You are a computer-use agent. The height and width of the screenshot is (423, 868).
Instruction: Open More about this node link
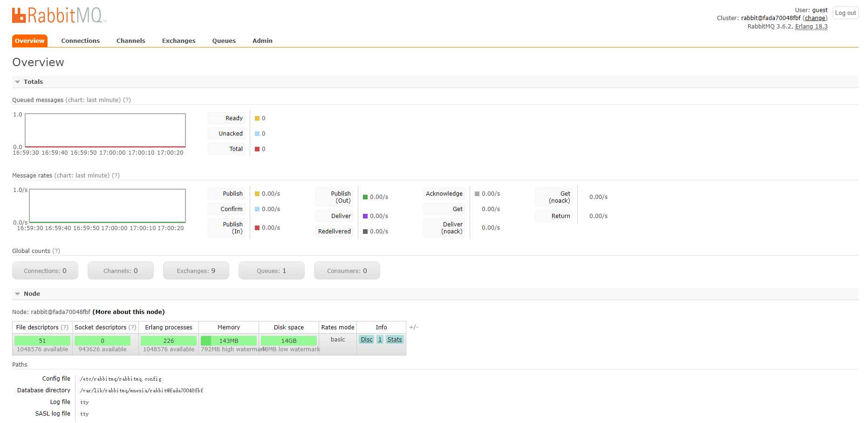[x=129, y=312]
